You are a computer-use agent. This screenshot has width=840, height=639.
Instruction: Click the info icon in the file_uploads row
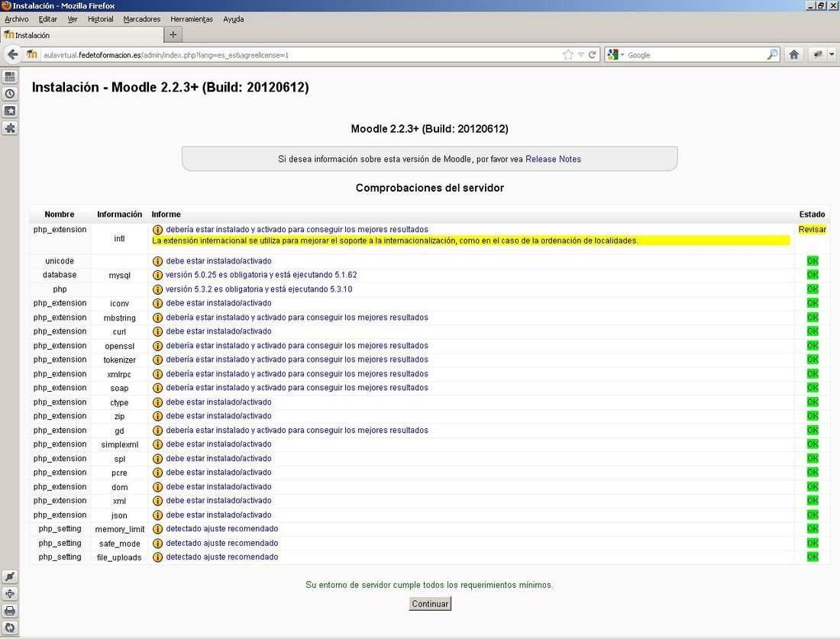[x=157, y=557]
